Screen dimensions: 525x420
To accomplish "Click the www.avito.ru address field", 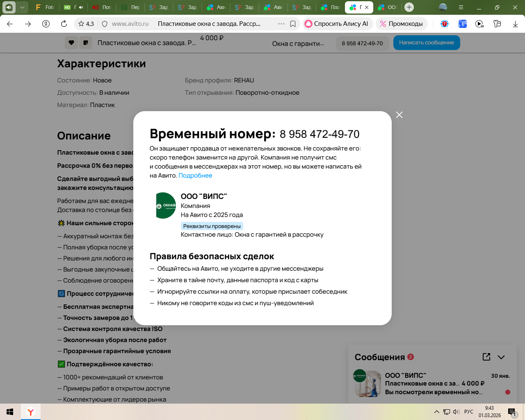I will point(130,24).
